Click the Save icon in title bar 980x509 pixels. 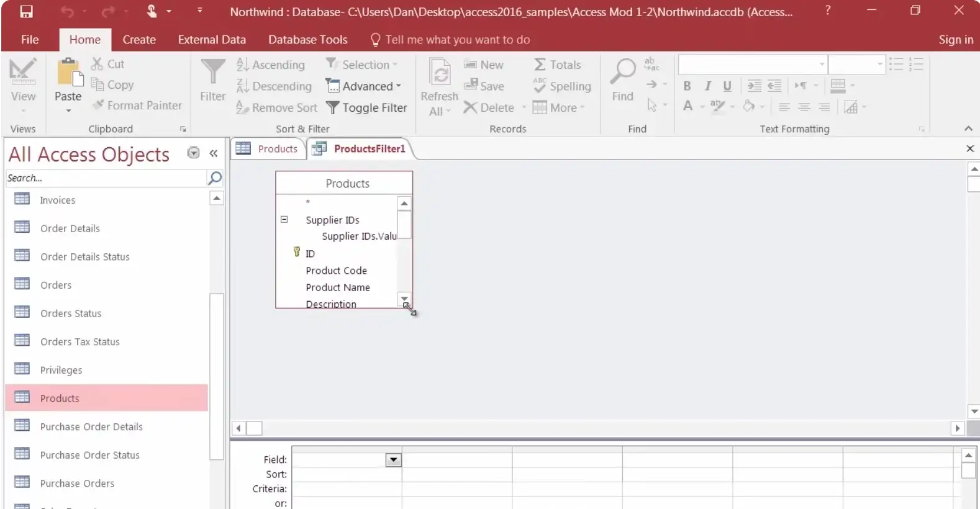(26, 12)
